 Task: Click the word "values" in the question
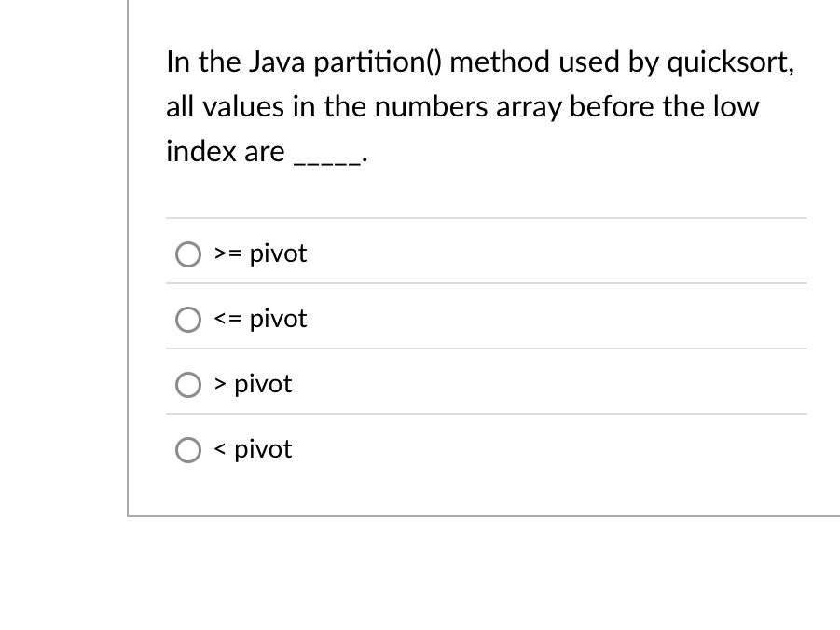coord(243,106)
